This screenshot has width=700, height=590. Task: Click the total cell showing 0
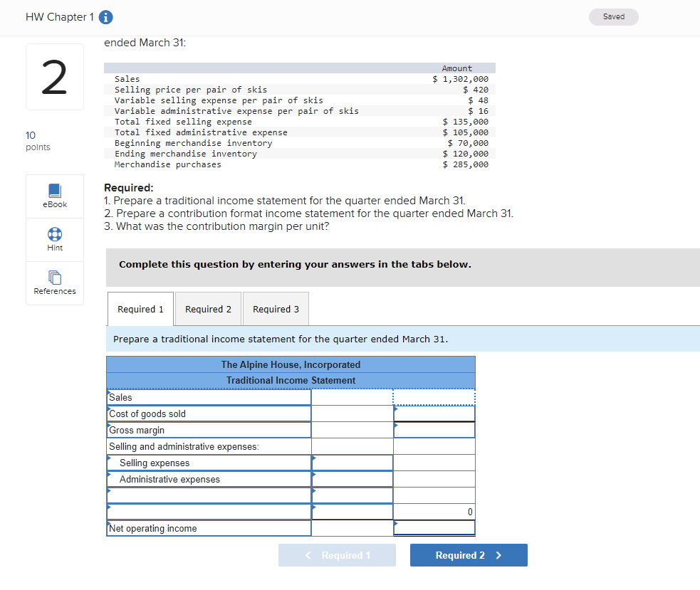(434, 512)
